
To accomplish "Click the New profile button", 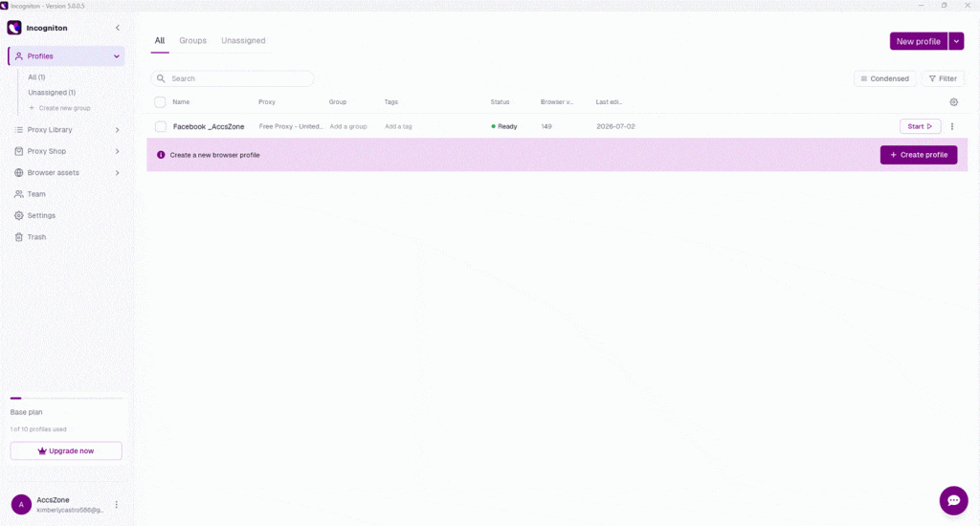I will [x=918, y=41].
